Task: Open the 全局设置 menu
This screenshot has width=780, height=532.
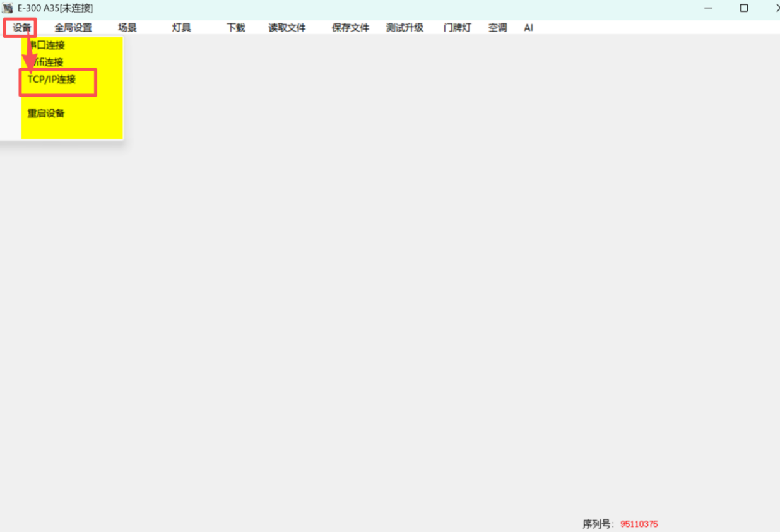Action: coord(73,28)
